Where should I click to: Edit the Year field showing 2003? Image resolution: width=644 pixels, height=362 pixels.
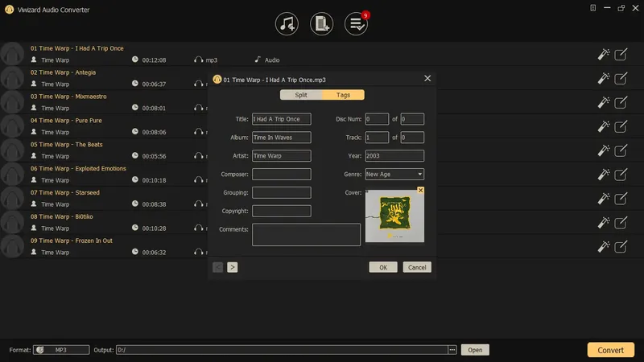coord(394,155)
